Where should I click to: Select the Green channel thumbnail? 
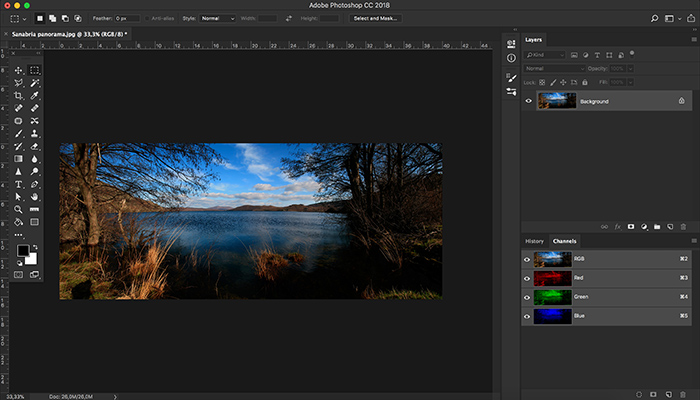551,296
